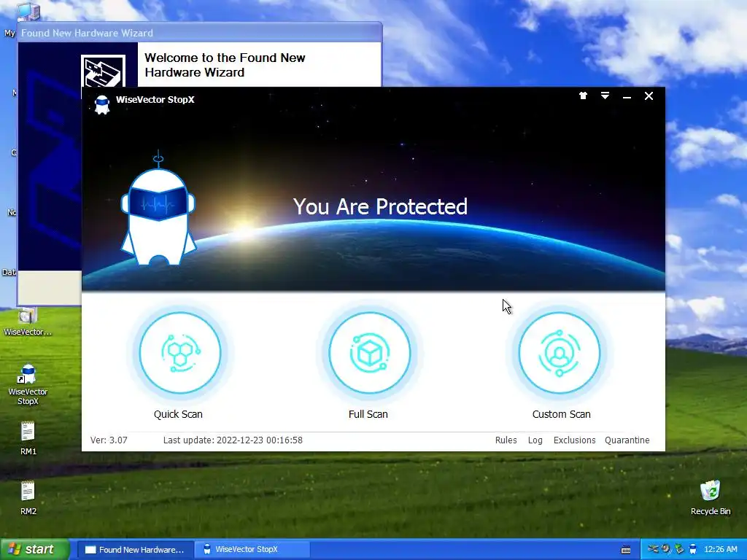Click the hardware wizard device icon
747x560 pixels.
click(x=103, y=71)
